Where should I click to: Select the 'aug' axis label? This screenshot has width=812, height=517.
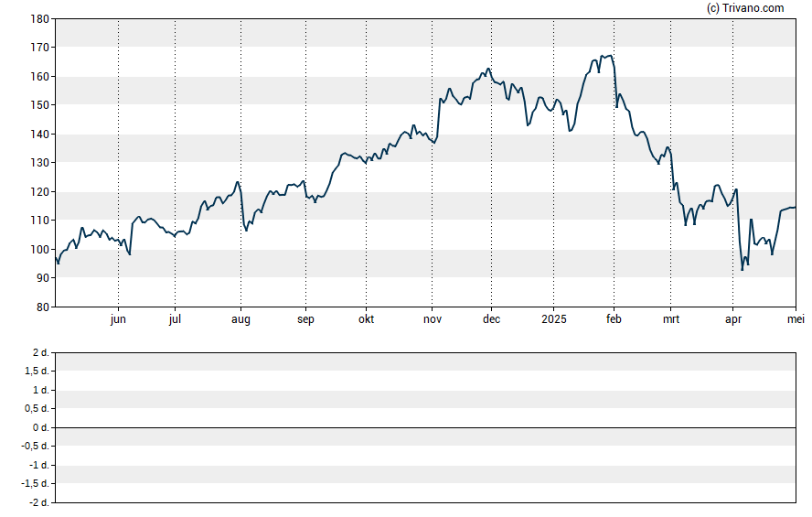(x=240, y=319)
